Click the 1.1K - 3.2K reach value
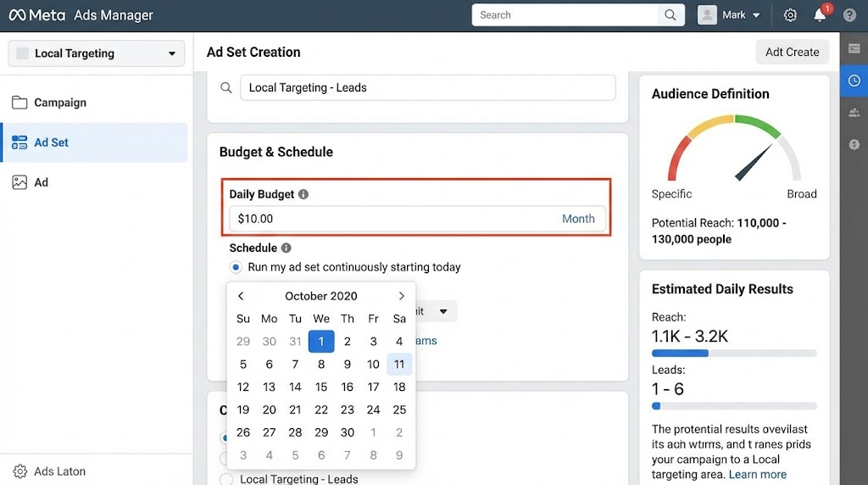 (x=690, y=336)
